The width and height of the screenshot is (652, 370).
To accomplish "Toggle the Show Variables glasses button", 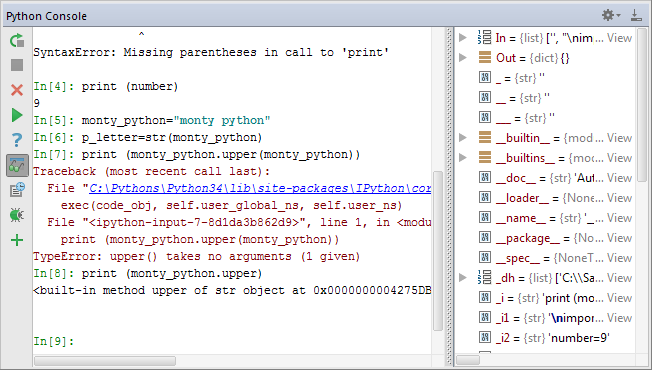I will tap(17, 165).
